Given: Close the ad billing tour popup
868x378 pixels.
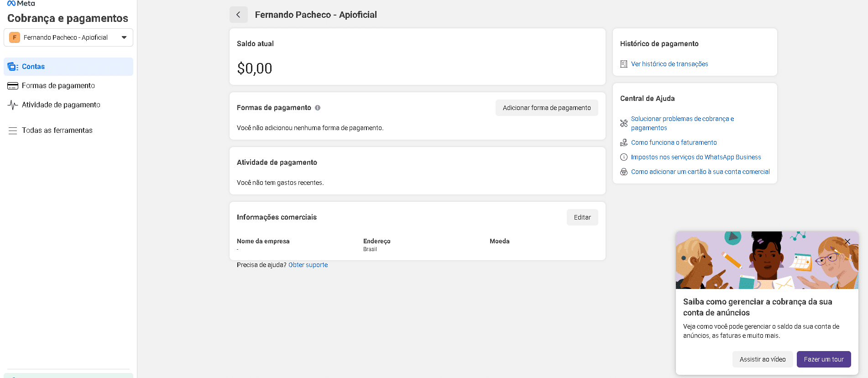Looking at the screenshot, I should (x=847, y=241).
